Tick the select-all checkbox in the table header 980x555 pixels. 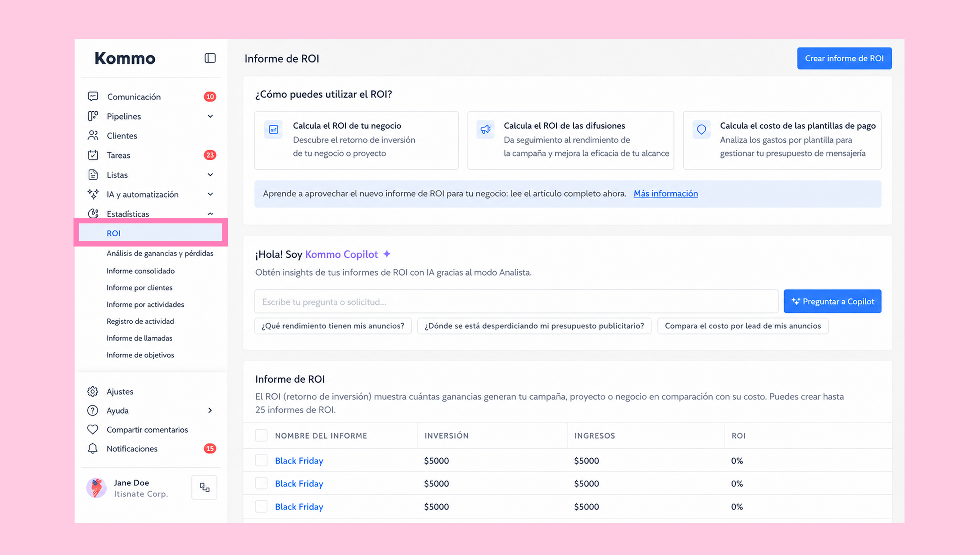click(x=261, y=435)
